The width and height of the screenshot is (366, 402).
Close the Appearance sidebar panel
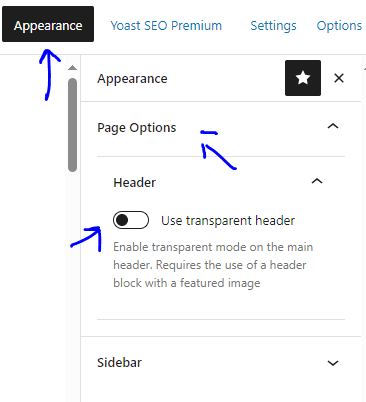[x=339, y=78]
